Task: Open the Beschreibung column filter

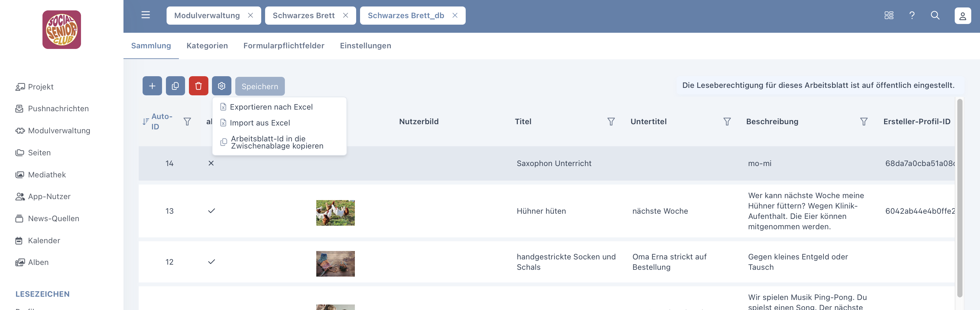Action: click(x=864, y=122)
